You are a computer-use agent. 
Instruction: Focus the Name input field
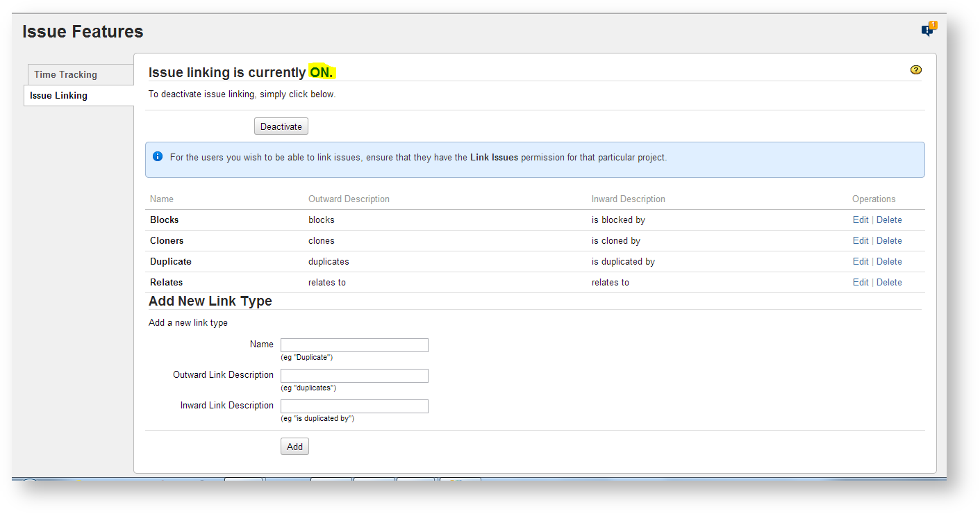[x=354, y=345]
